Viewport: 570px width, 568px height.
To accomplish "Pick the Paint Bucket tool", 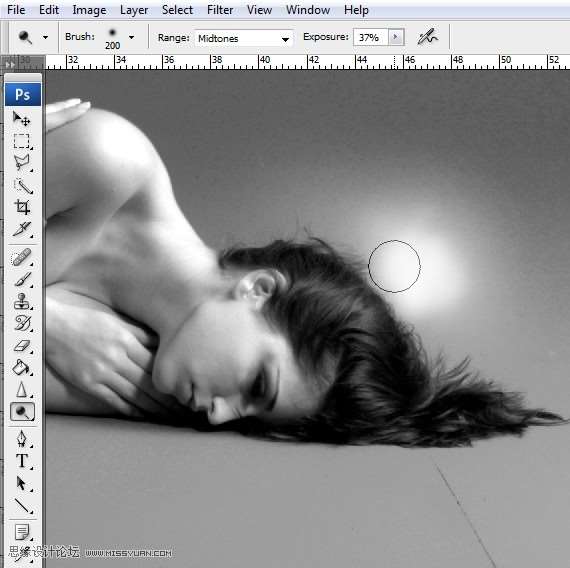I will click(22, 367).
